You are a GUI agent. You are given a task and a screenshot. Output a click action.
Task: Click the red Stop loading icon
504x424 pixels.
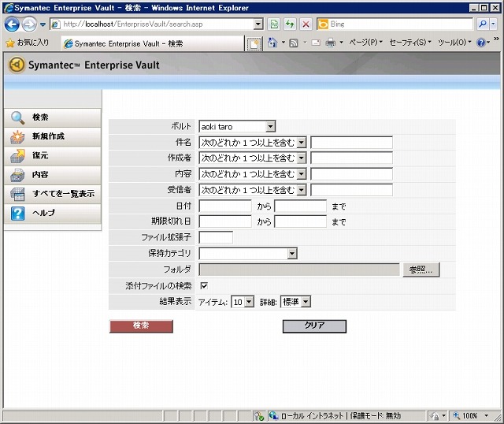click(306, 24)
